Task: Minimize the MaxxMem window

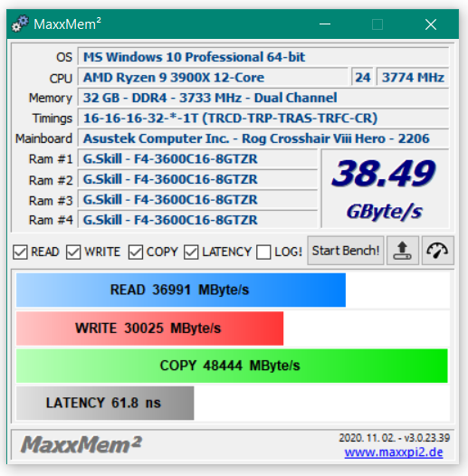Action: pyautogui.click(x=325, y=24)
